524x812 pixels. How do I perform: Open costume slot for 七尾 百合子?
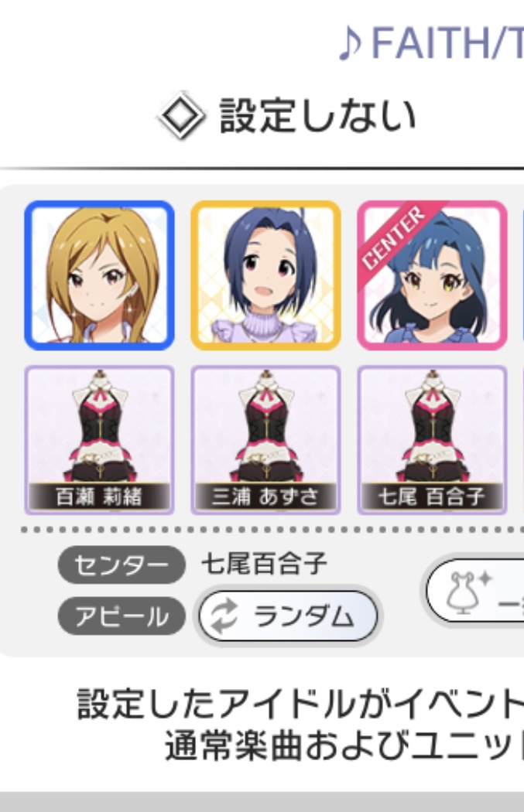(432, 440)
